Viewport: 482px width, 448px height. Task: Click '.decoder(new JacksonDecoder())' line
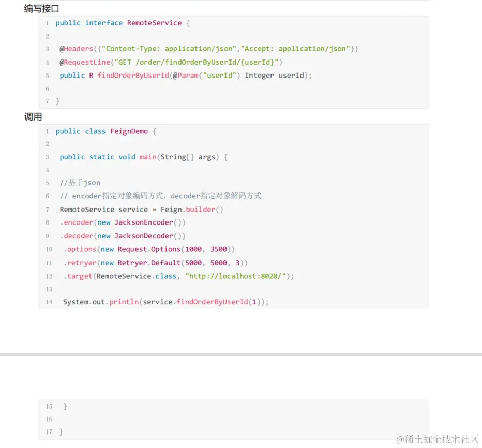[x=123, y=236]
